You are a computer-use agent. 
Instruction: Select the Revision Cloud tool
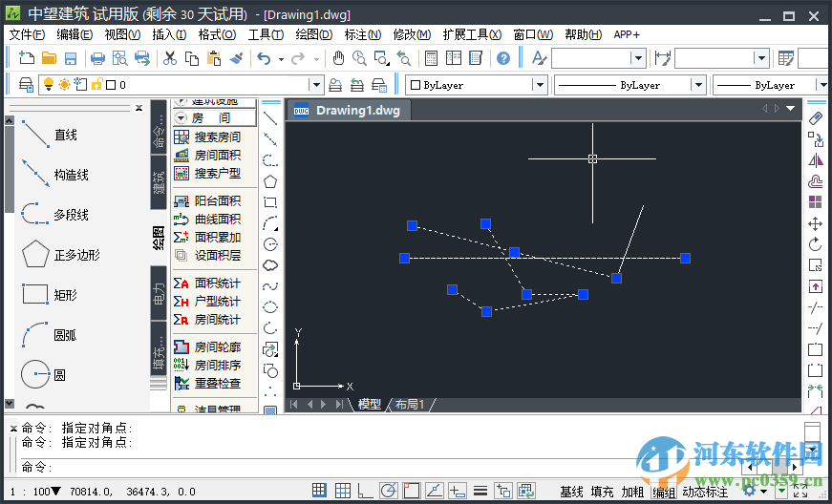(270, 265)
